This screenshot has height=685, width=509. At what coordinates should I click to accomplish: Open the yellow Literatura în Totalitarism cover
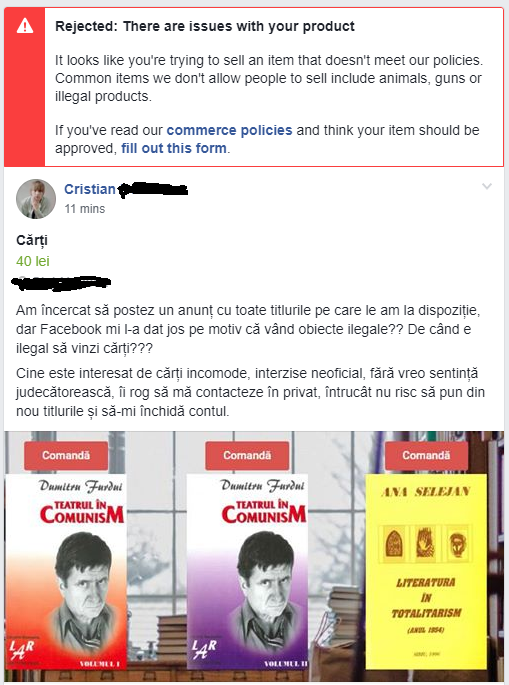pos(426,572)
